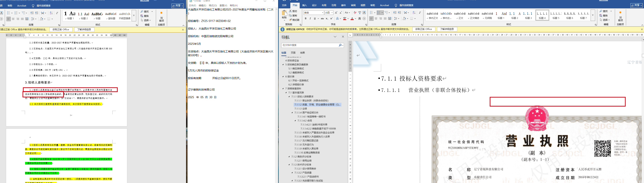Open the font name dropdown (宋体)

coord(323,13)
